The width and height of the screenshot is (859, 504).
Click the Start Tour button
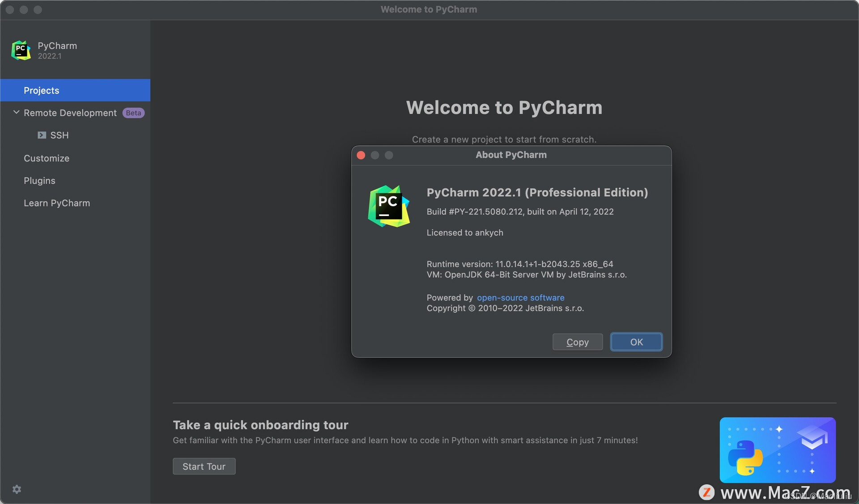point(204,466)
